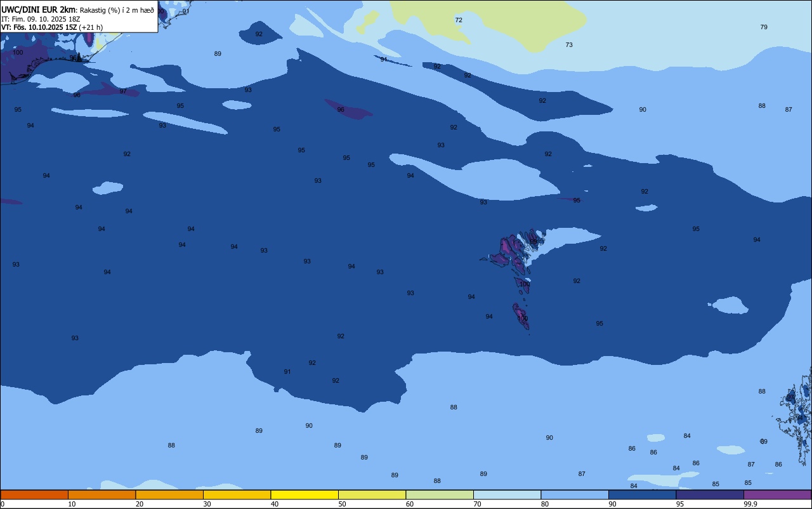
Task: Click the legend tick label "50"
Action: 343,504
